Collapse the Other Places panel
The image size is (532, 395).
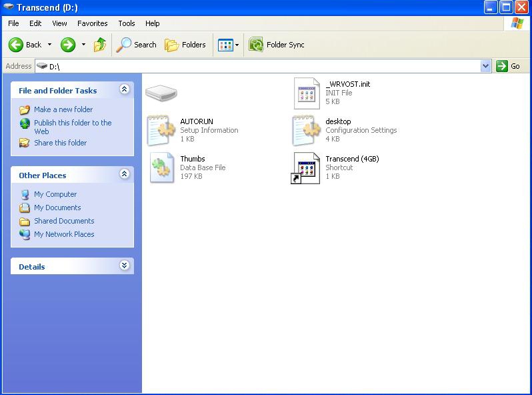[124, 174]
